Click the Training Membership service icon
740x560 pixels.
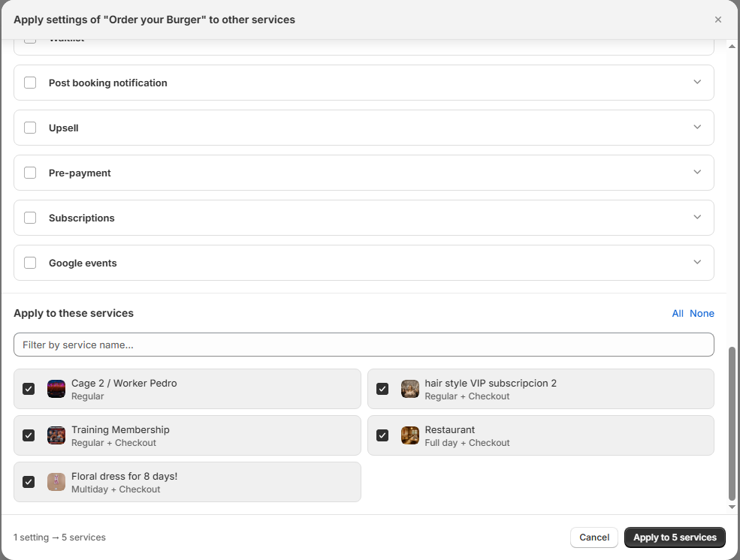coord(56,435)
